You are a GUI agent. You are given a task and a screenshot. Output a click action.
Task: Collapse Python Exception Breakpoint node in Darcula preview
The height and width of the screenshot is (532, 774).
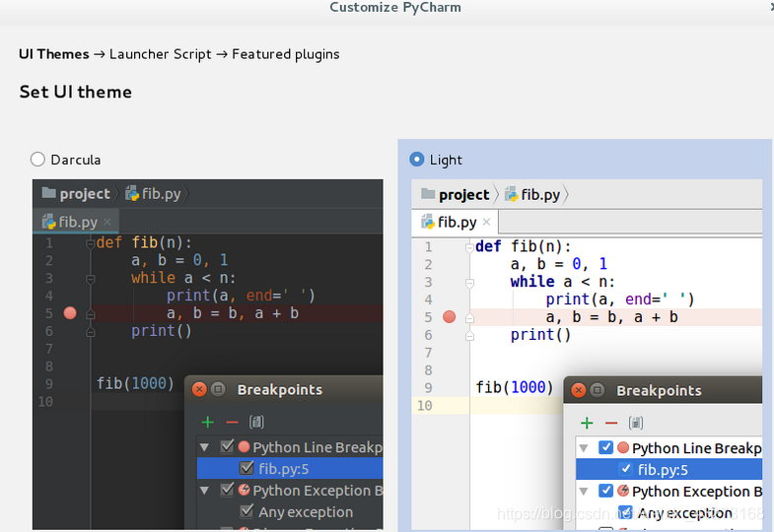[204, 490]
